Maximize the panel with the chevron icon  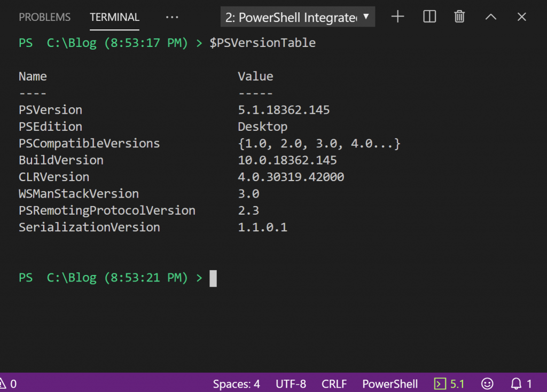tap(490, 17)
